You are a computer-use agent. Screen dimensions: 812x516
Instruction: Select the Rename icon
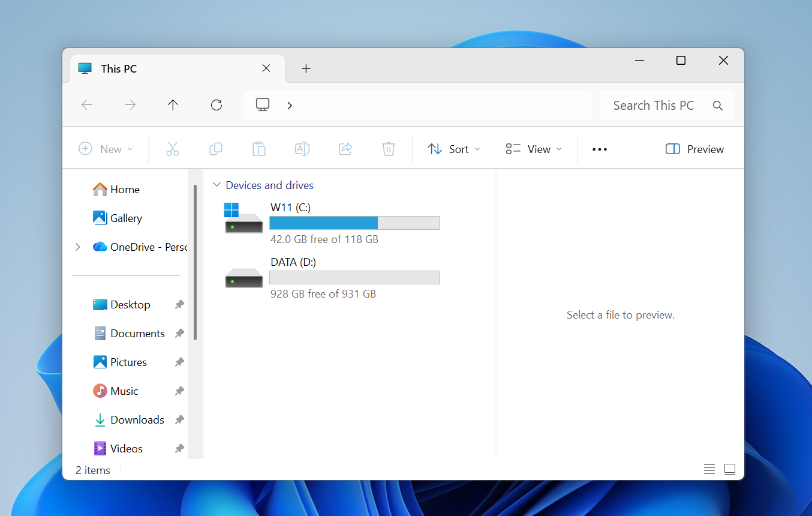pyautogui.click(x=302, y=148)
